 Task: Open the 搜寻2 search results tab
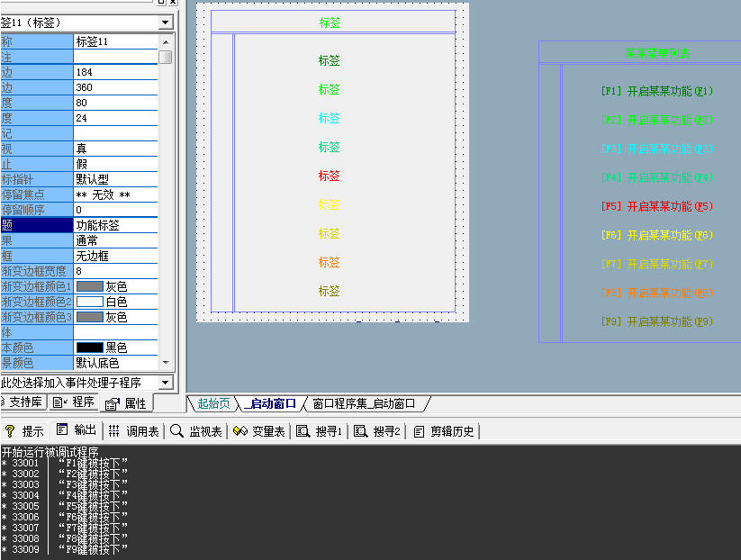pos(378,431)
